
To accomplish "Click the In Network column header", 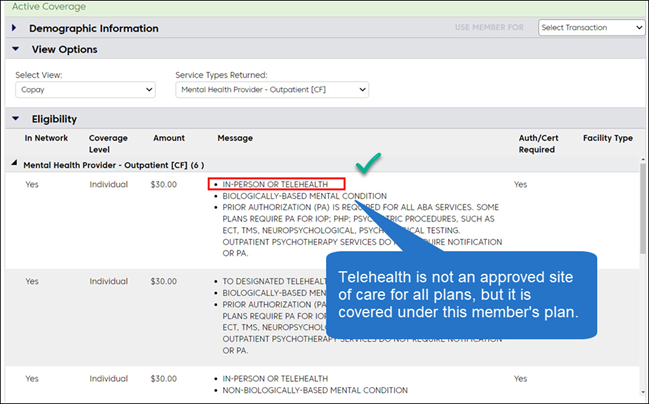I will click(46, 138).
